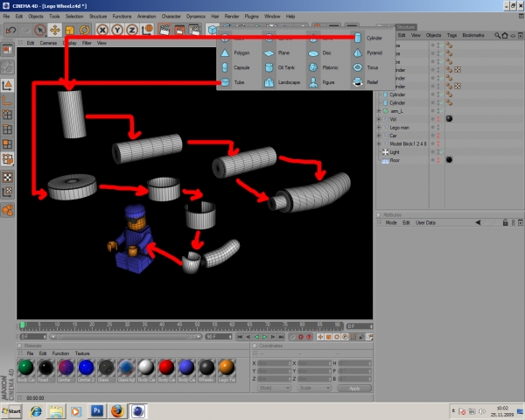Expand the Lego man tree item
Image resolution: width=525 pixels, height=420 pixels.
click(379, 128)
